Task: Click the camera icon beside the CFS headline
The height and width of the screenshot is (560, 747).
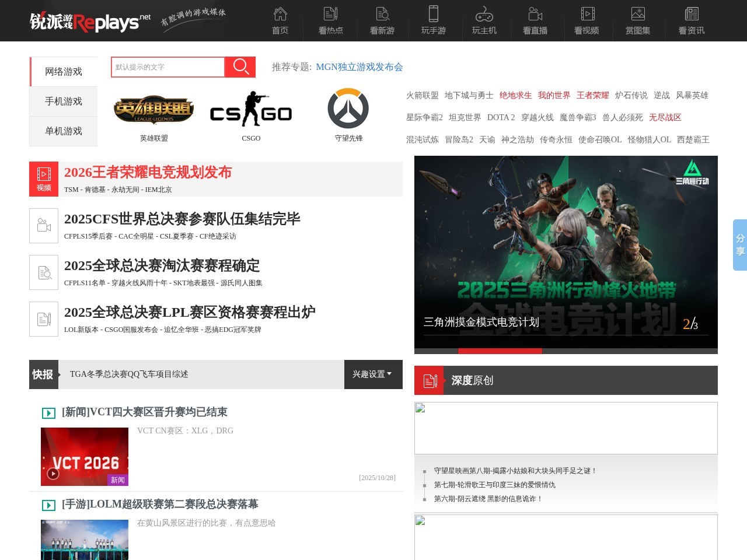Action: [44, 226]
